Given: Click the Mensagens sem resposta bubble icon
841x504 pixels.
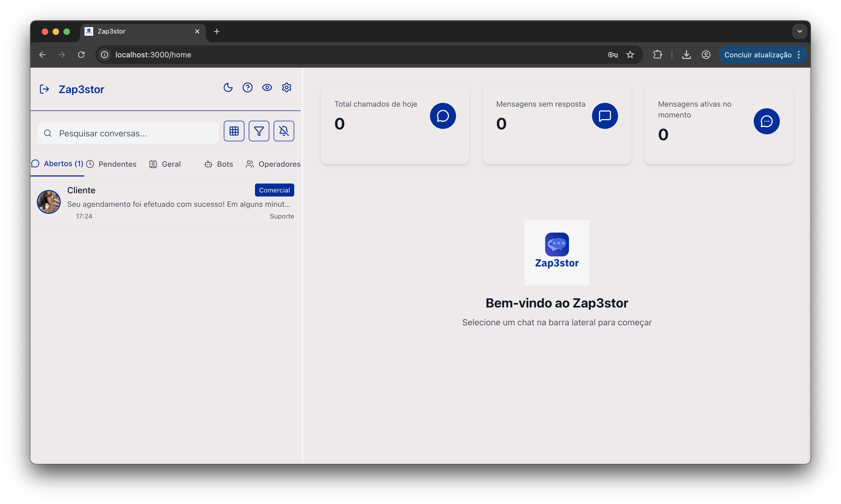Looking at the screenshot, I should (605, 116).
